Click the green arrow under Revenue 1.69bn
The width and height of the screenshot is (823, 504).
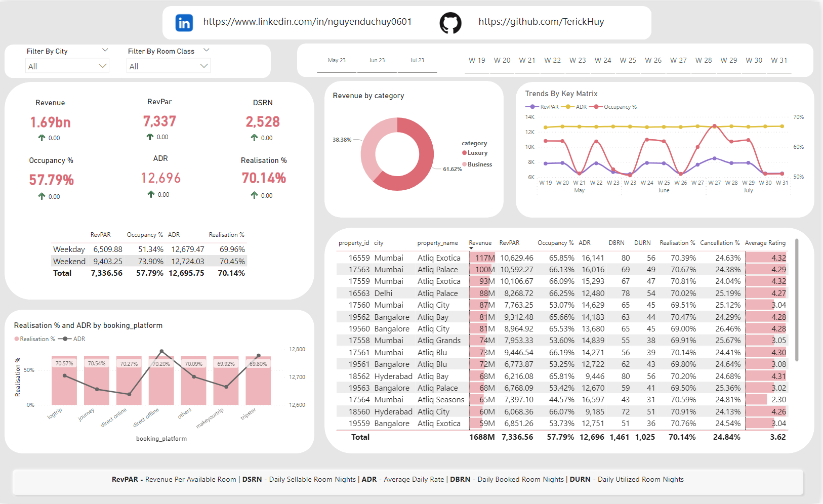pyautogui.click(x=42, y=138)
